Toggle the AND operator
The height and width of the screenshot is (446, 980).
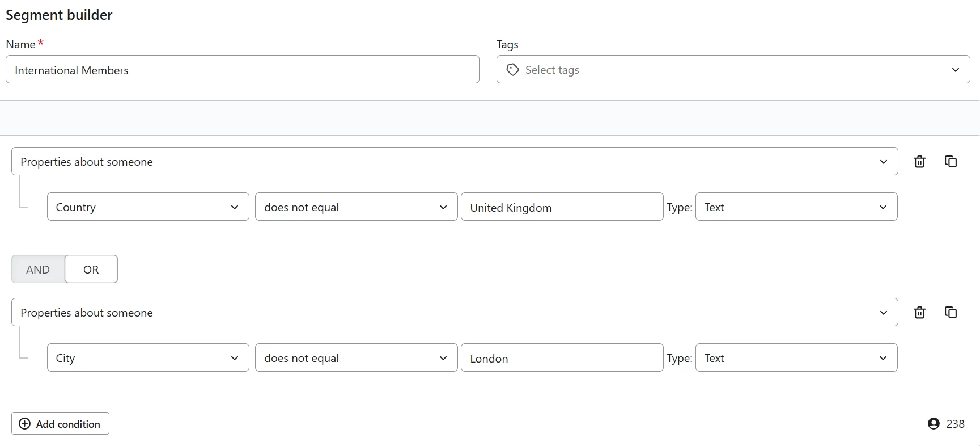[38, 270]
